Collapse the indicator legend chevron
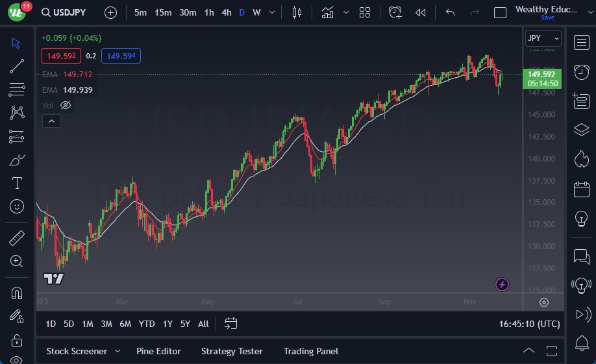 (x=51, y=121)
